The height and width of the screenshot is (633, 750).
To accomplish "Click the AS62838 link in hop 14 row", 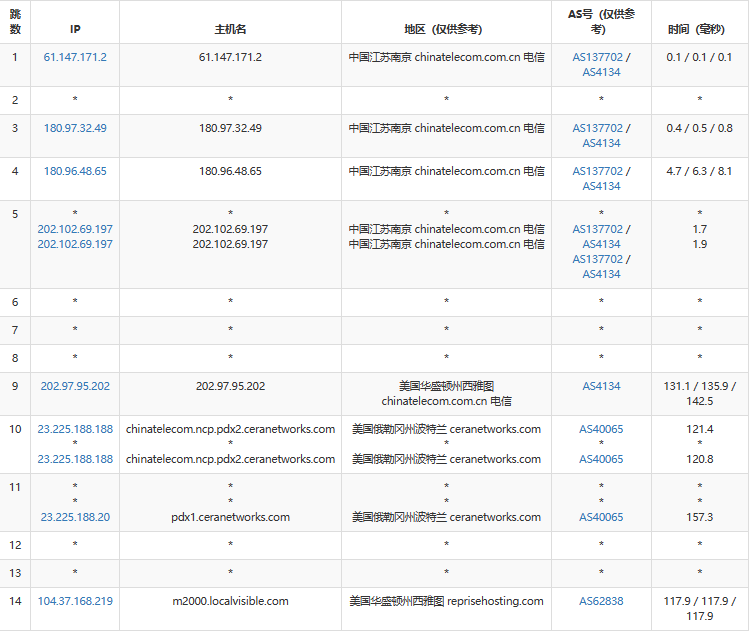I will [601, 601].
